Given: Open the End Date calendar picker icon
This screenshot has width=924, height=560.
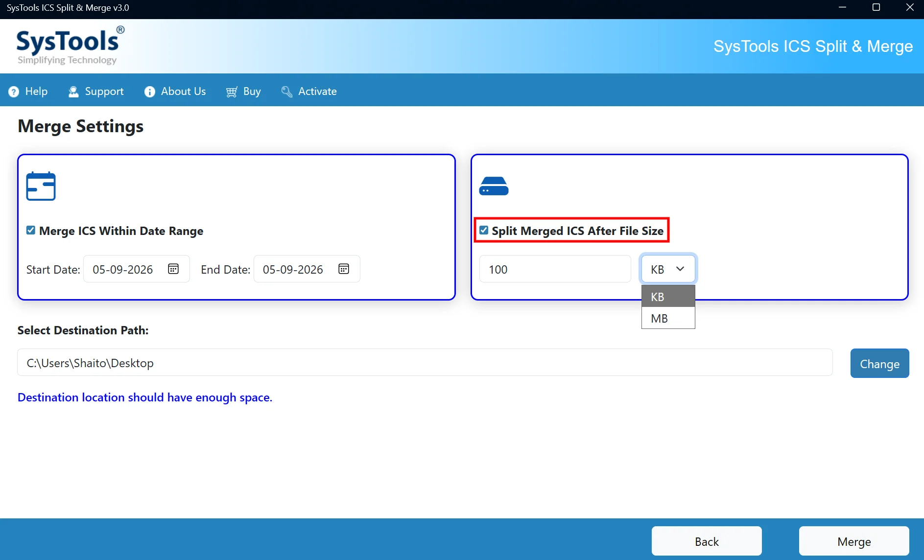Looking at the screenshot, I should (x=344, y=269).
